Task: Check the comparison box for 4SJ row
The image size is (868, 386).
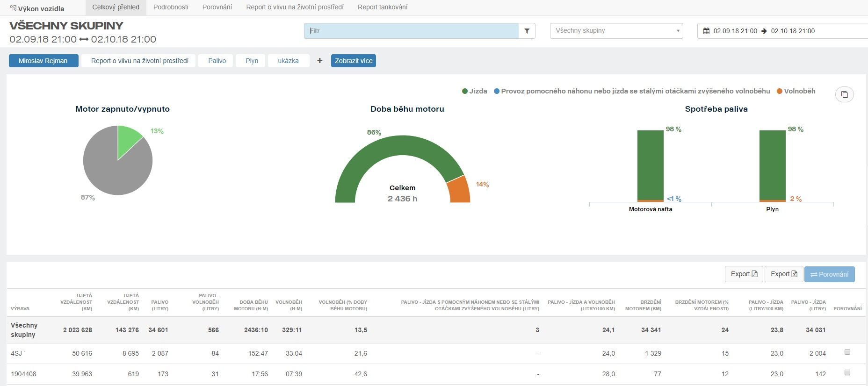Action: [847, 352]
